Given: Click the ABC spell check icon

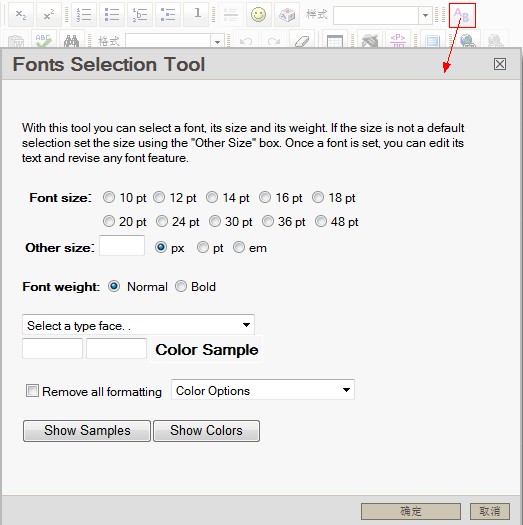Looking at the screenshot, I should tap(44, 40).
